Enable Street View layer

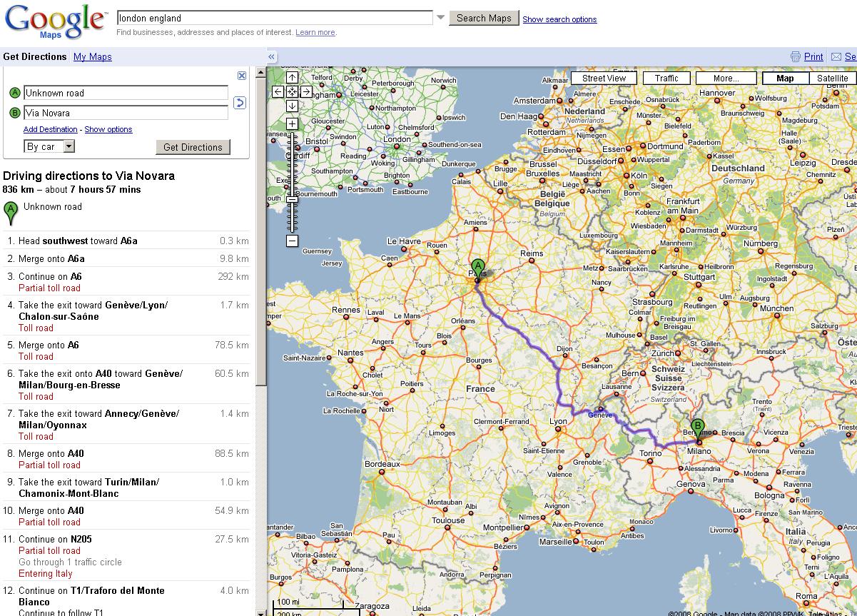pyautogui.click(x=604, y=79)
